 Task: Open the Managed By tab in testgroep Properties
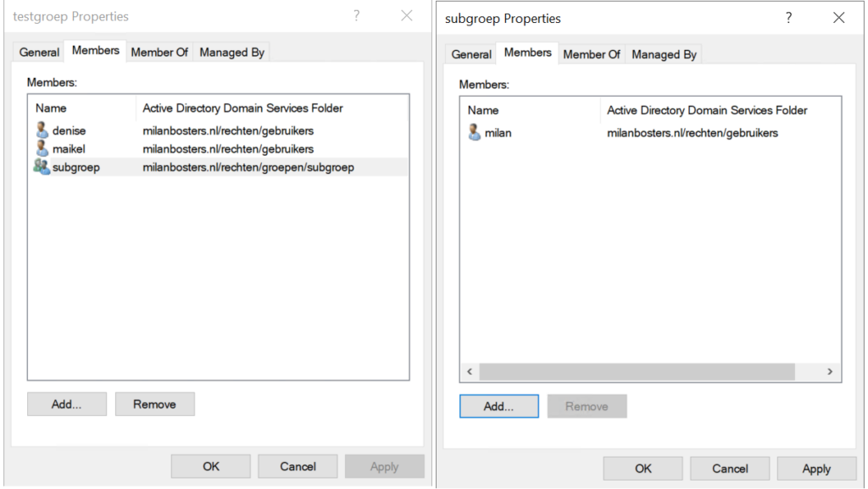(x=231, y=52)
